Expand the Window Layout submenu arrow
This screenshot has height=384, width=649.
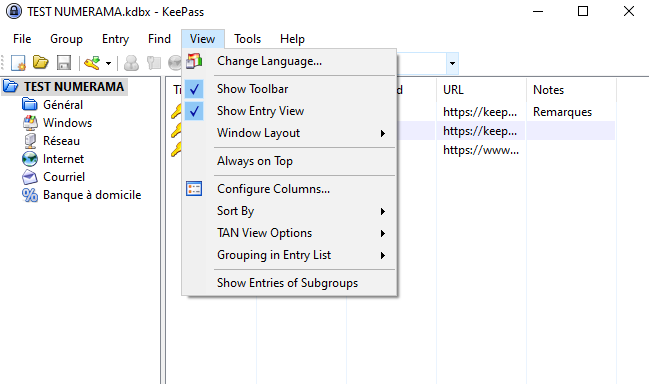pyautogui.click(x=383, y=133)
